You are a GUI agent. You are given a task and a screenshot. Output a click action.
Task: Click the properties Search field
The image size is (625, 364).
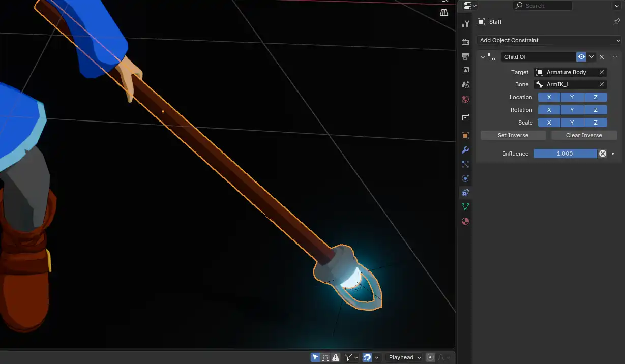(542, 6)
